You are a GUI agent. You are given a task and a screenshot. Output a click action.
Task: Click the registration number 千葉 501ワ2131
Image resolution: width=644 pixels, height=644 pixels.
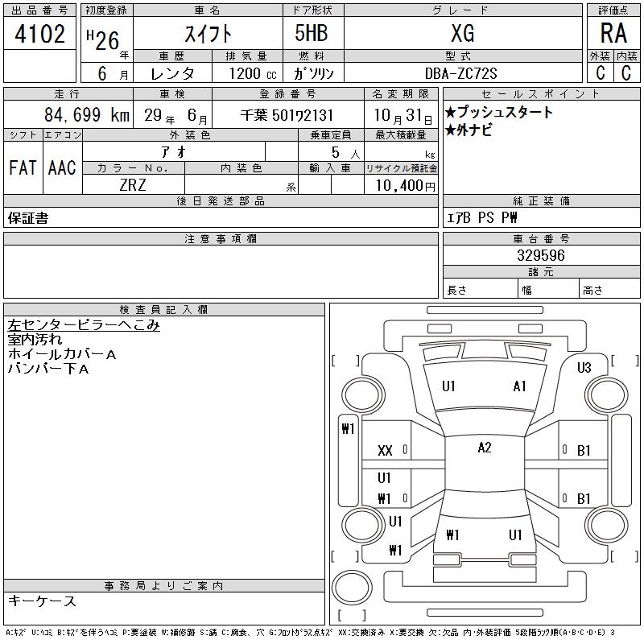coord(287,115)
